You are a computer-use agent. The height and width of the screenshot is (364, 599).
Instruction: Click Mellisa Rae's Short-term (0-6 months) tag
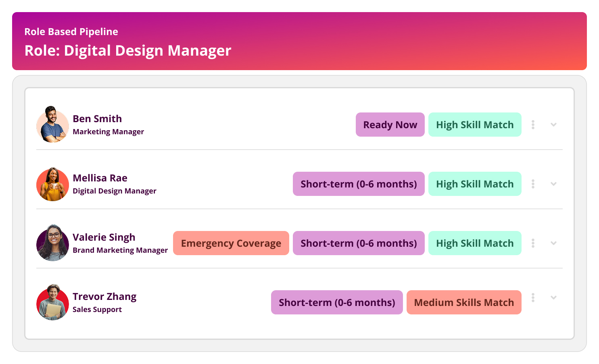point(359,184)
